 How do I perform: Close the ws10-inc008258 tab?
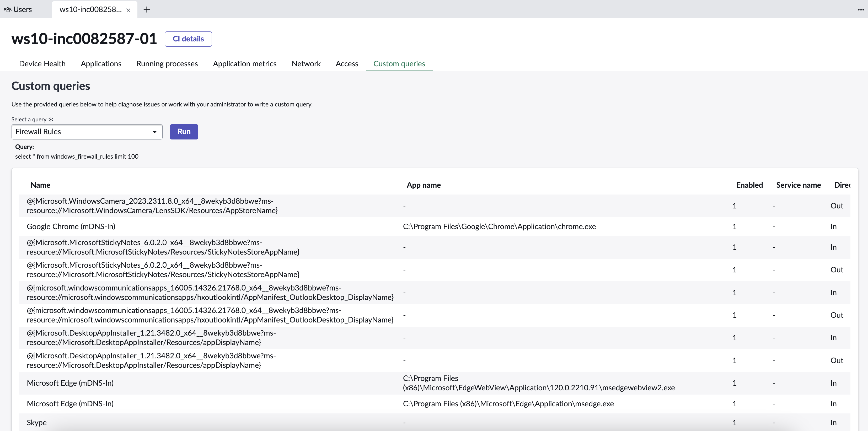click(128, 10)
